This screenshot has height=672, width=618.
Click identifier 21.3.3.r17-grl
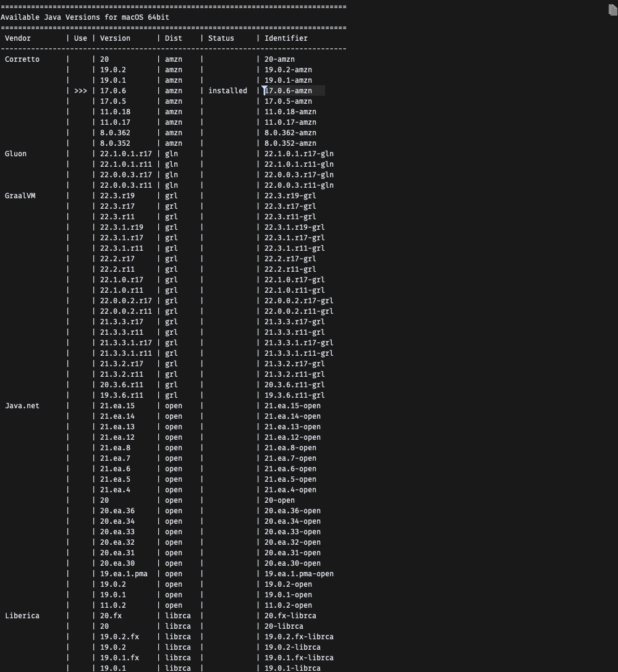pyautogui.click(x=295, y=321)
